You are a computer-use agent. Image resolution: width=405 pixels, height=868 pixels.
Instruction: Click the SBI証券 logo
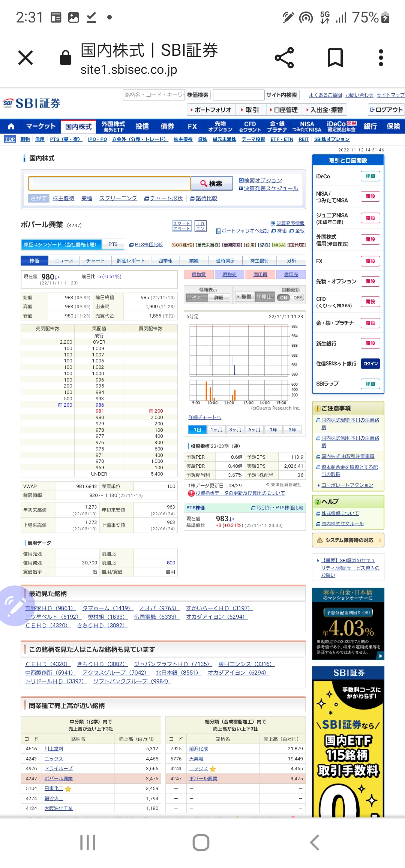pos(32,103)
